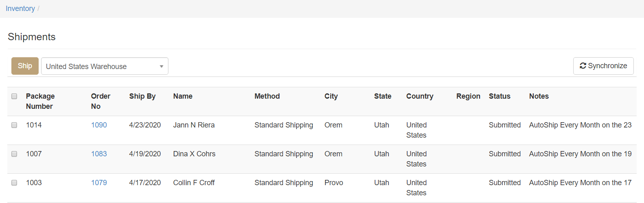Image resolution: width=644 pixels, height=203 pixels.
Task: Click the Package Number column header
Action: (40, 101)
